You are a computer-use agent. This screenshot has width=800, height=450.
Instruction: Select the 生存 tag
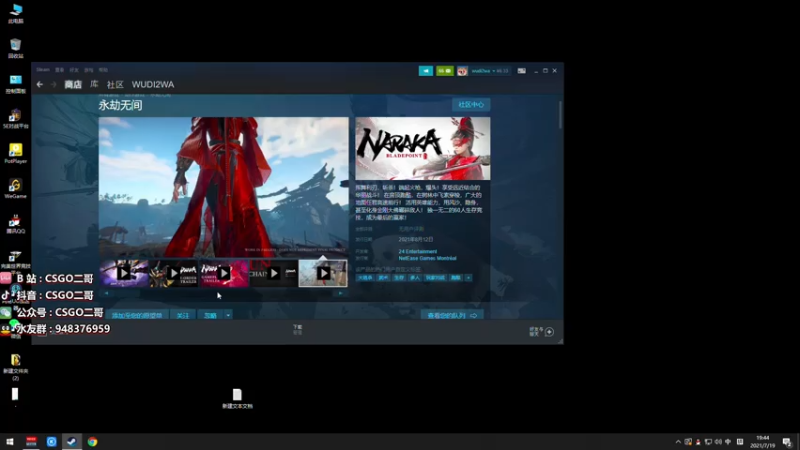click(399, 278)
